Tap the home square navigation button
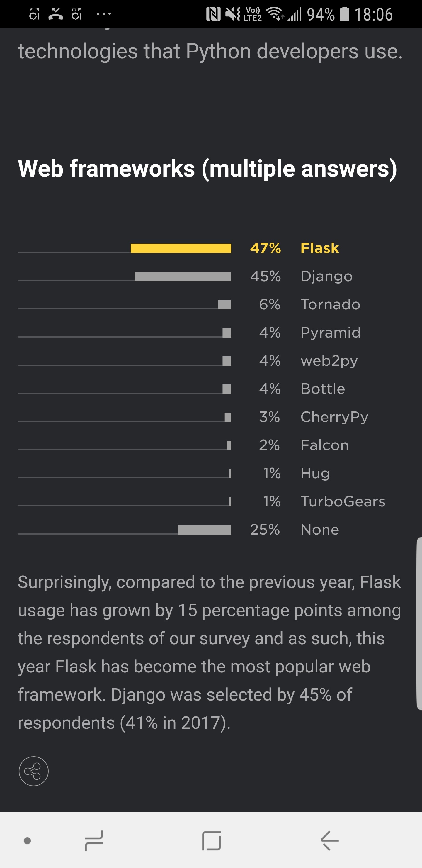This screenshot has width=422, height=868. (212, 840)
